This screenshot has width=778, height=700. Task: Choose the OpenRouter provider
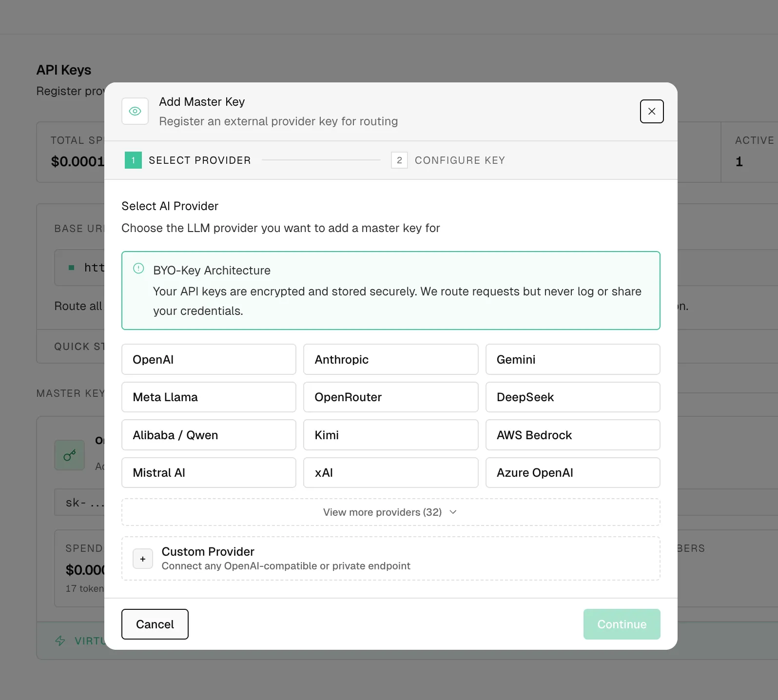click(390, 397)
